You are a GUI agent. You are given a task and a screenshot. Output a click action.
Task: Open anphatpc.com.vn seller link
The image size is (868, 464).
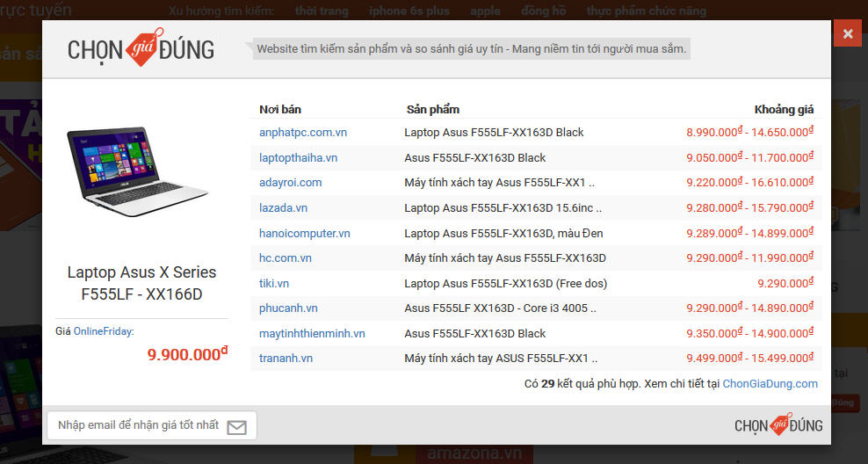[302, 133]
